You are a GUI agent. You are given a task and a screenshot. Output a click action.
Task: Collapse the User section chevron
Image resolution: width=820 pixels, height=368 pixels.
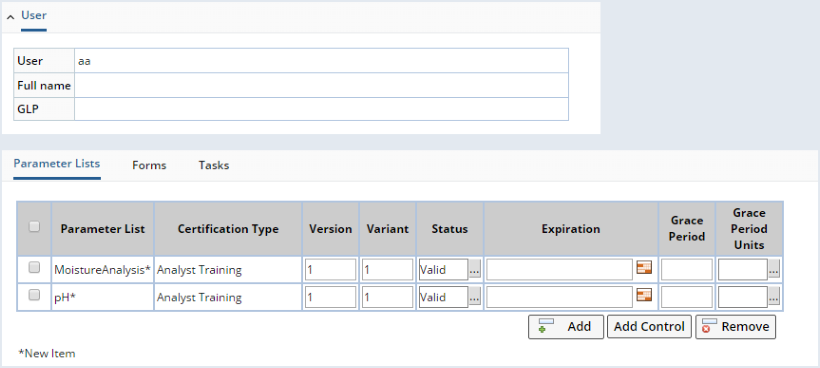[10, 17]
